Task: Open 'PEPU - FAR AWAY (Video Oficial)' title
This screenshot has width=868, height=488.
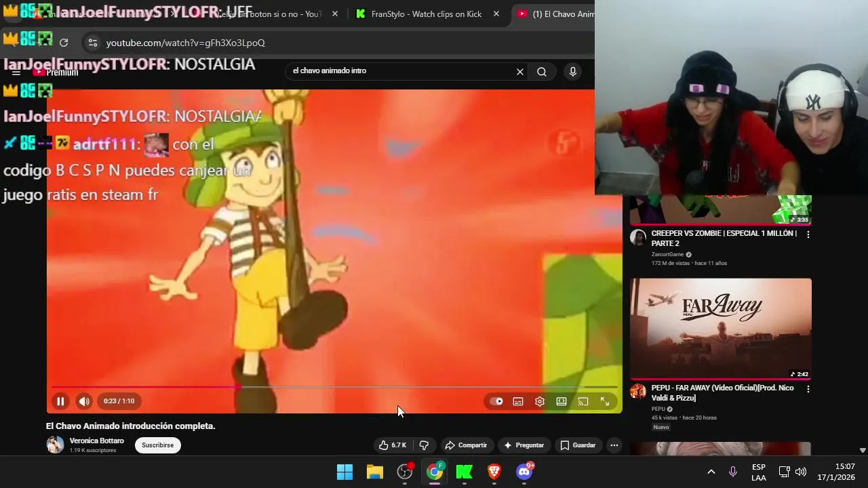Action: click(x=723, y=392)
